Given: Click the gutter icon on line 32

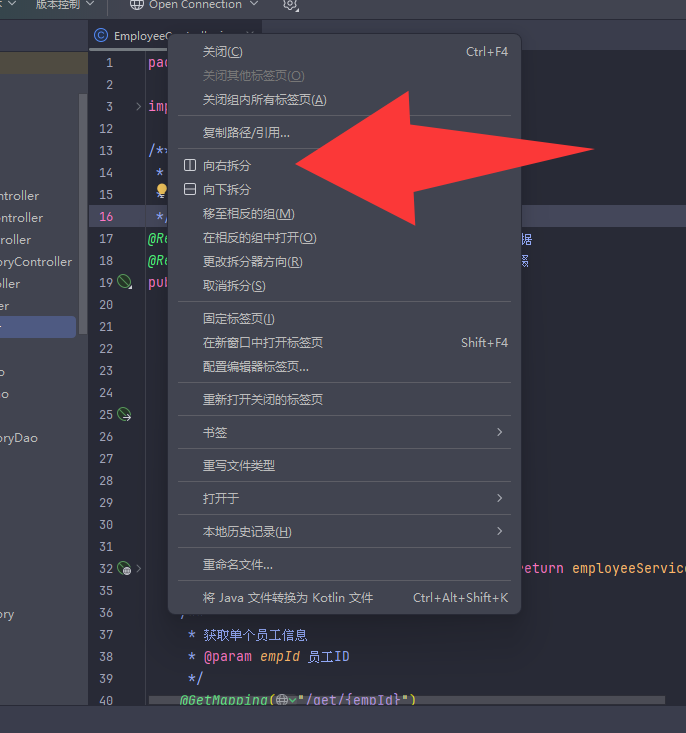Looking at the screenshot, I should click(124, 568).
